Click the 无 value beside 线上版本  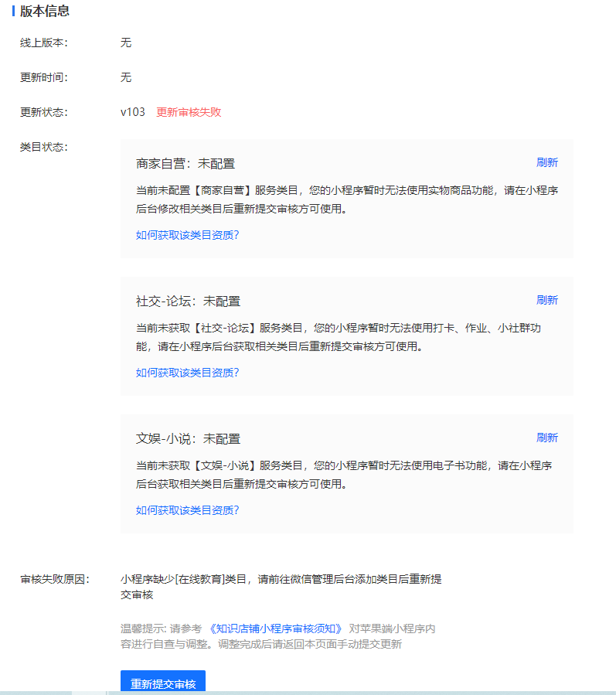[x=126, y=43]
